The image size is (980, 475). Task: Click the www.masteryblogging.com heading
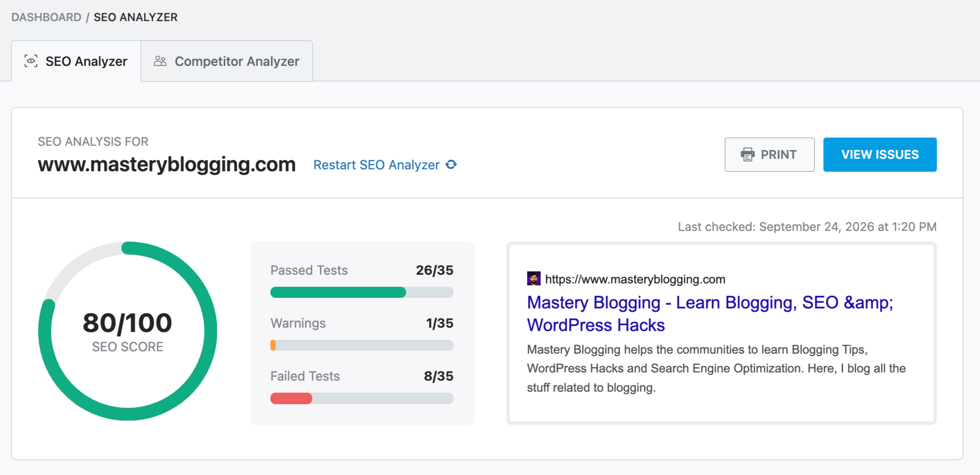167,165
